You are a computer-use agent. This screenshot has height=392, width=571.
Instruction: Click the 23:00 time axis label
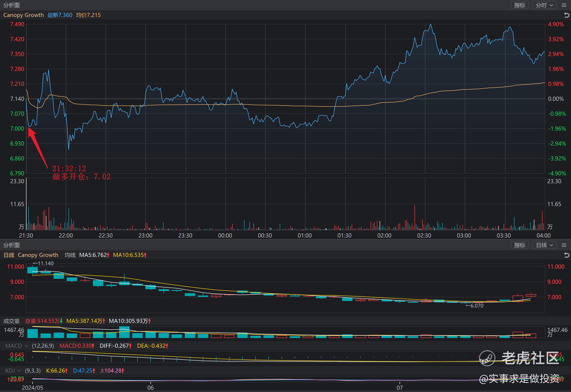[145, 236]
